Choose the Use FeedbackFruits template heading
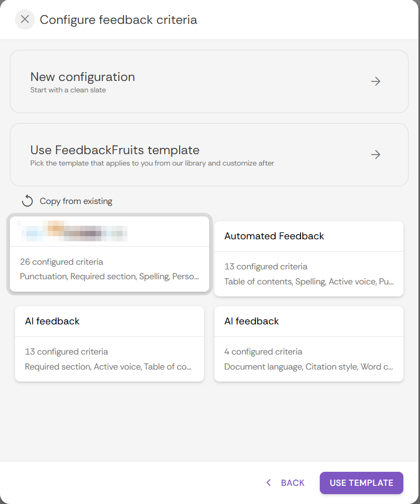 pos(115,150)
